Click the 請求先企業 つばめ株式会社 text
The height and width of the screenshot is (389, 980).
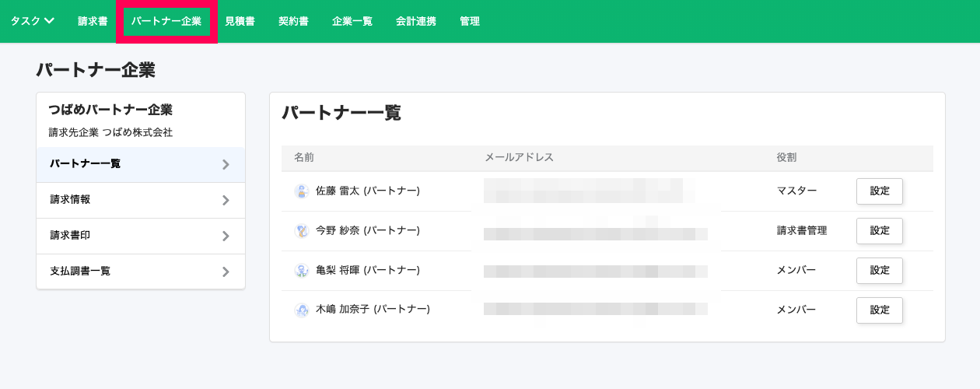click(110, 133)
